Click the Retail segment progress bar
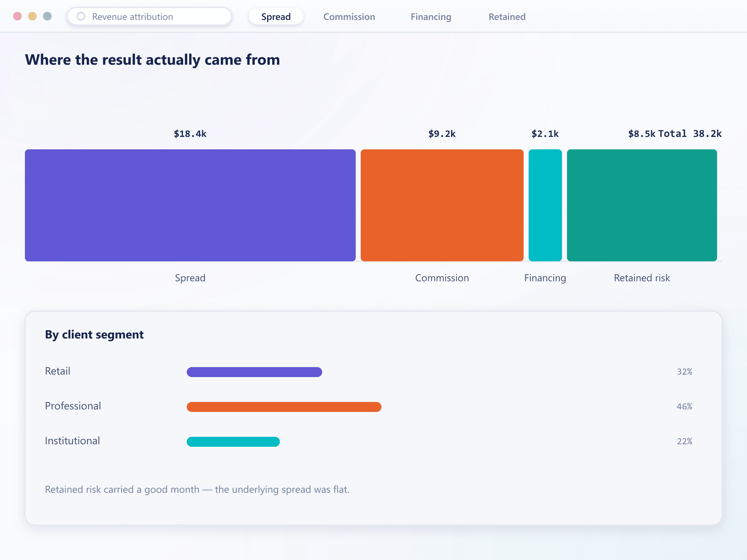 254,372
